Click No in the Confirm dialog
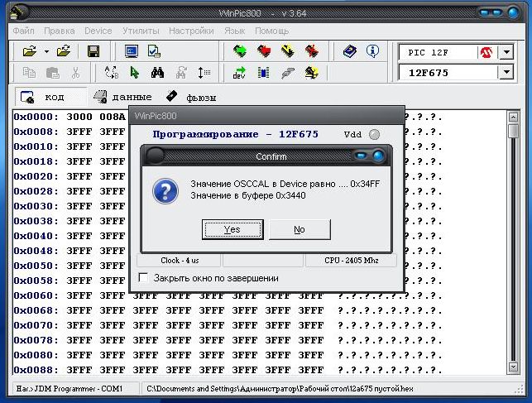This screenshot has width=532, height=403. tap(300, 230)
